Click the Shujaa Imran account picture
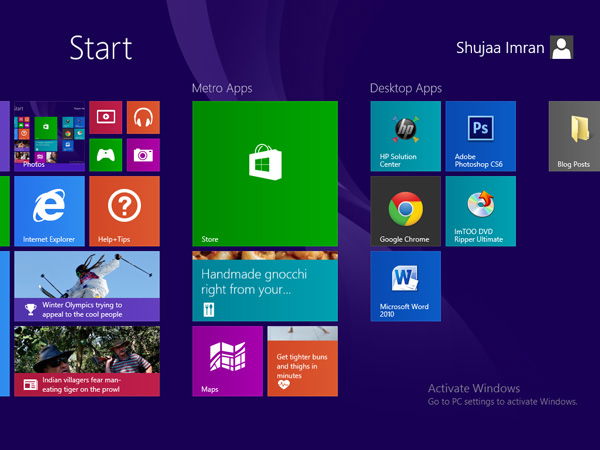The height and width of the screenshot is (450, 600). click(x=561, y=47)
